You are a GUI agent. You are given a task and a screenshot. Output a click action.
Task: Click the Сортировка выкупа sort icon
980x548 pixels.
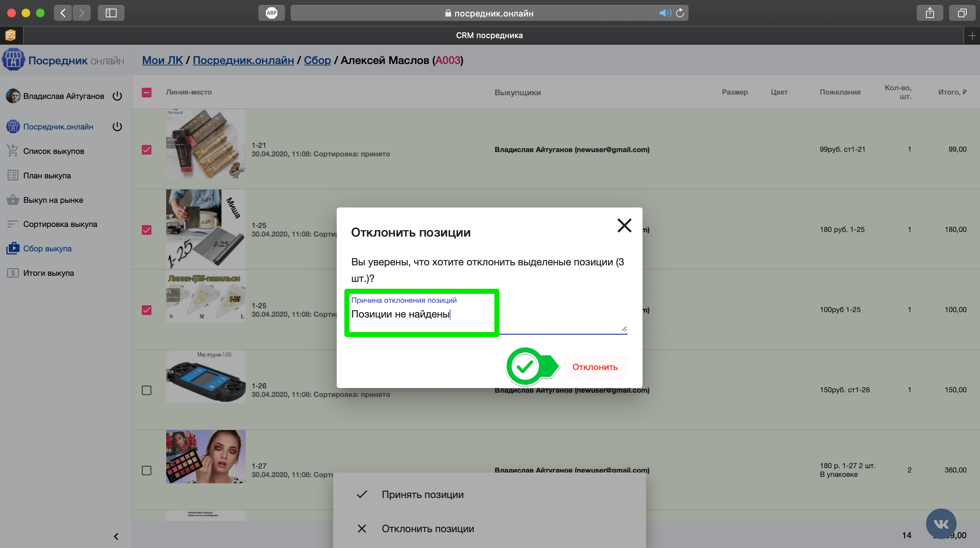point(13,224)
